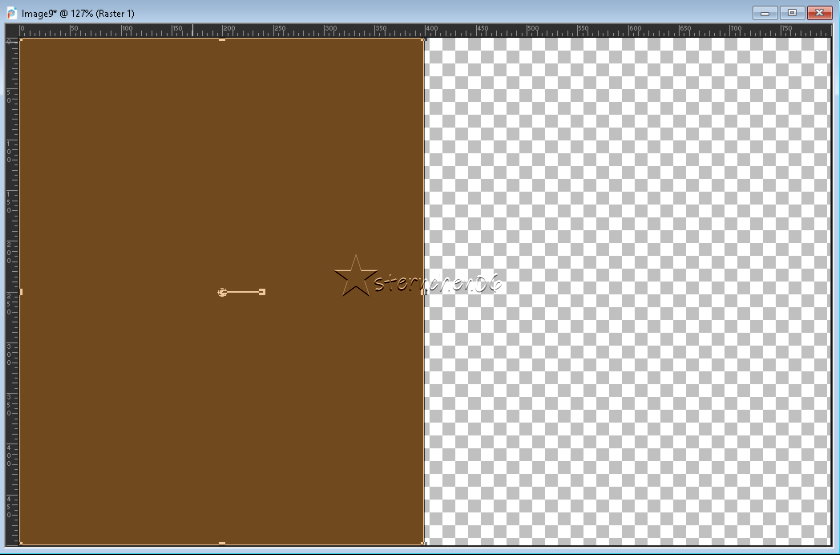This screenshot has height=555, width=840.
Task: Click the horizontal ruler at the 500 mark
Action: [x=531, y=31]
